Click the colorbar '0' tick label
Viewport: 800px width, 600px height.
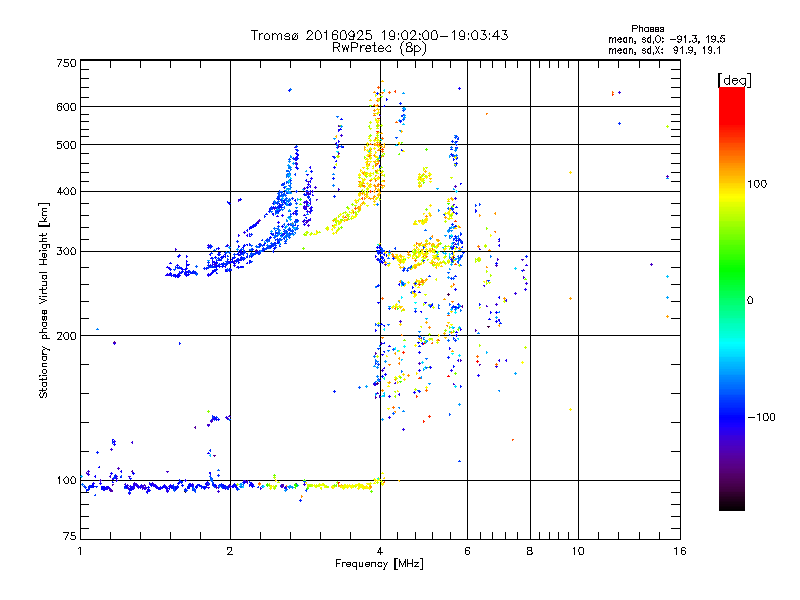[x=750, y=301]
